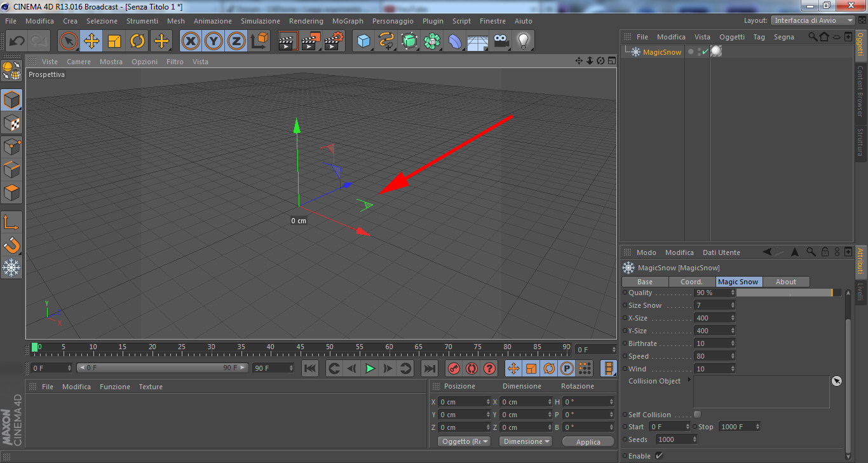This screenshot has height=463, width=868.
Task: Click the Collision Object picker arrow icon
Action: [x=837, y=381]
